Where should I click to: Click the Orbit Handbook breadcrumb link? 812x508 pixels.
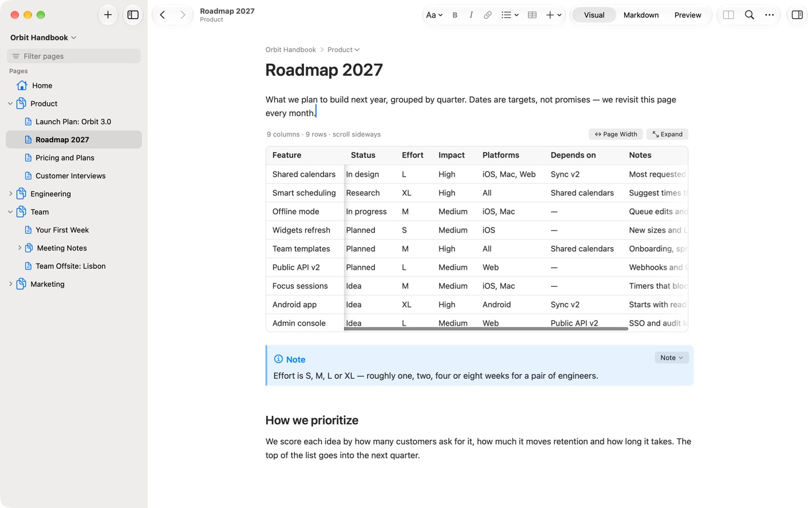coord(290,50)
